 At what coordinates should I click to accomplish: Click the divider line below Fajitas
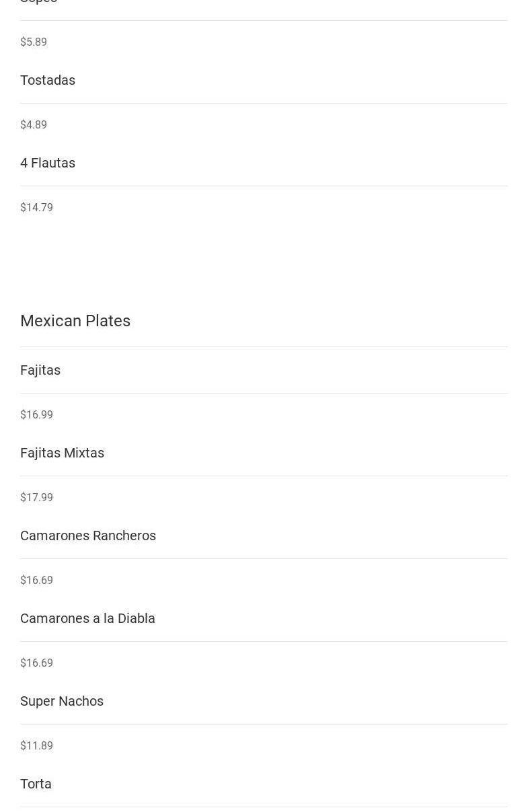click(264, 393)
